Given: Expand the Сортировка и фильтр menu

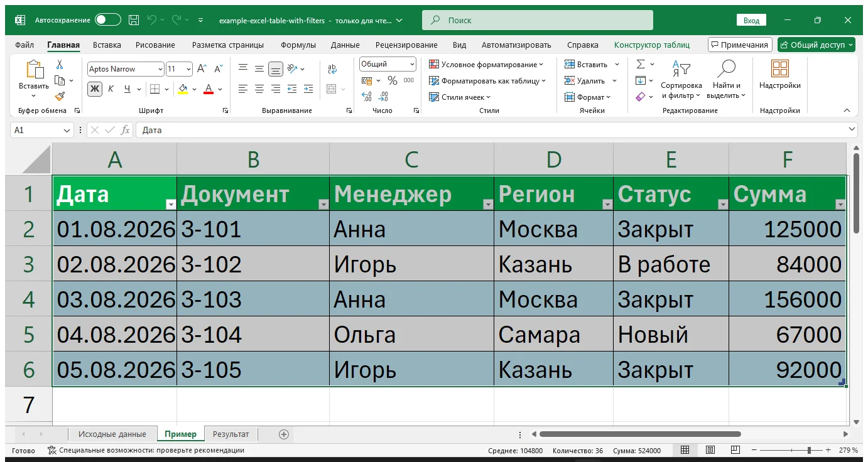Looking at the screenshot, I should (681, 80).
